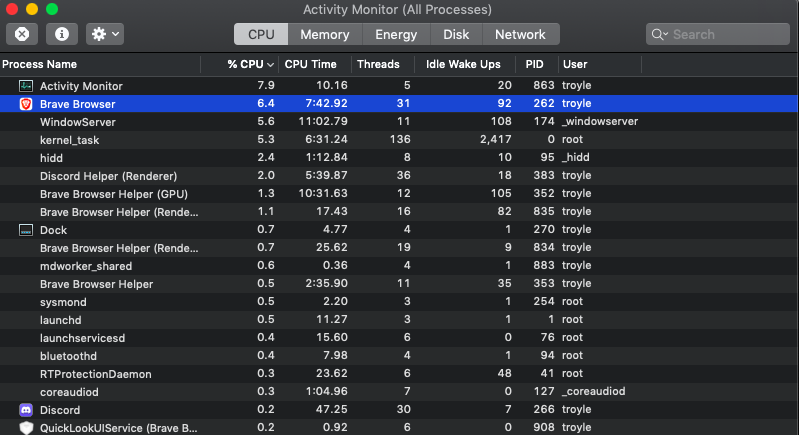Select the WindowServer process row

399,122
